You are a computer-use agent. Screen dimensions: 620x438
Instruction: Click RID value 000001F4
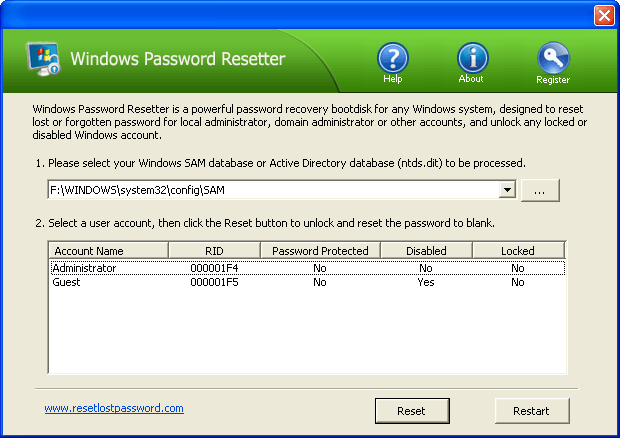tap(214, 268)
